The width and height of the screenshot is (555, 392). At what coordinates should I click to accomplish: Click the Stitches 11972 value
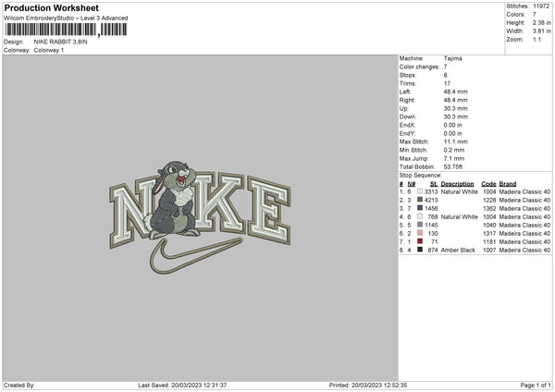pos(541,6)
